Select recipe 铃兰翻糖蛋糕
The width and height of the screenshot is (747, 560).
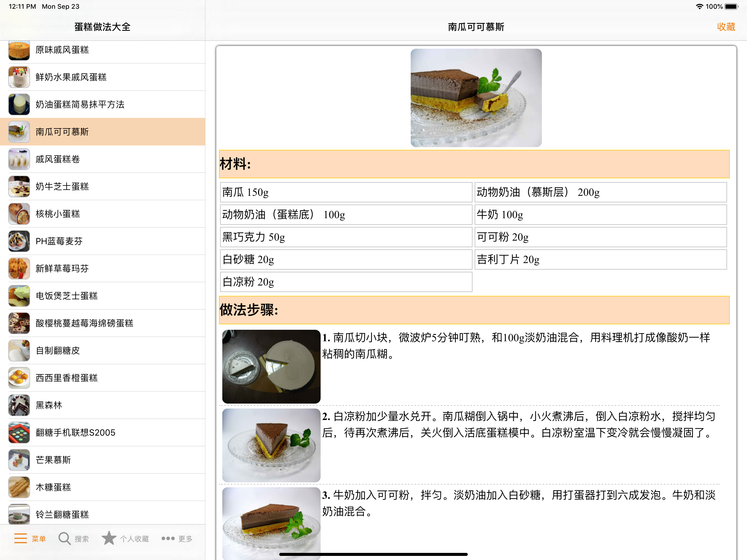tap(62, 515)
